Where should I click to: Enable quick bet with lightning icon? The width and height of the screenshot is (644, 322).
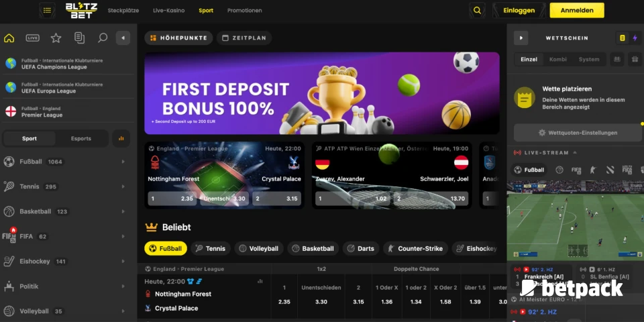click(635, 38)
